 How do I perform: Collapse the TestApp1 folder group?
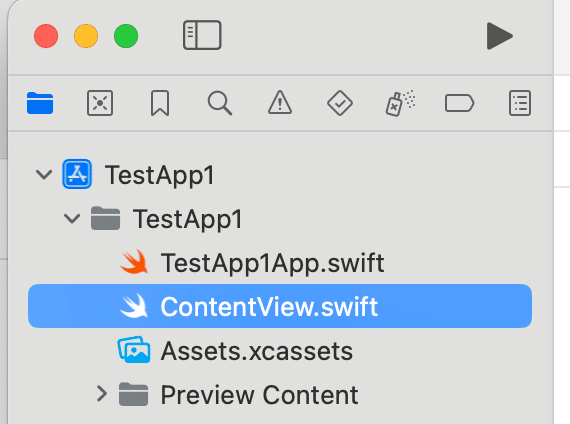(x=72, y=219)
